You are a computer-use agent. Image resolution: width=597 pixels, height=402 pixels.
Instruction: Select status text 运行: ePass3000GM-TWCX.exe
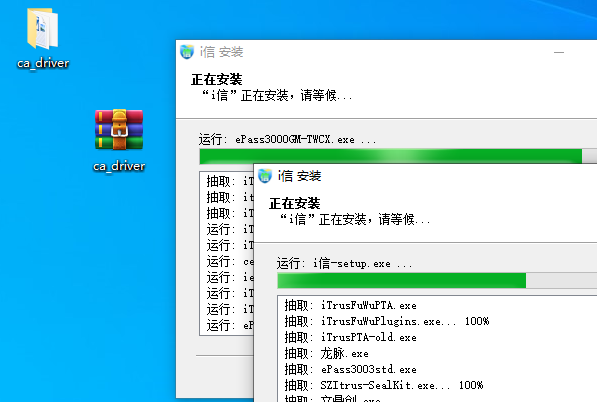point(287,139)
